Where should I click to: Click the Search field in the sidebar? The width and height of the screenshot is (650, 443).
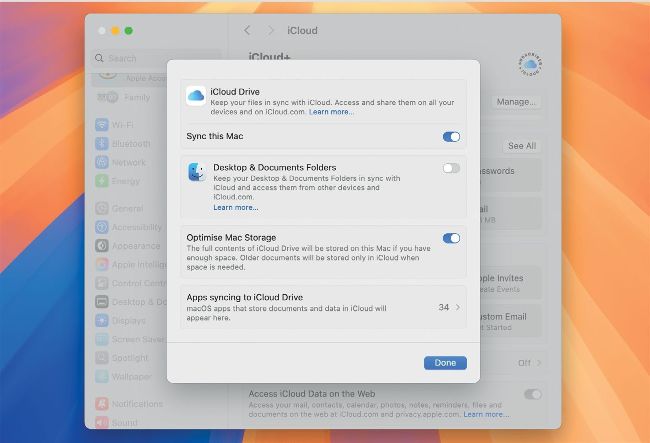tap(156, 58)
